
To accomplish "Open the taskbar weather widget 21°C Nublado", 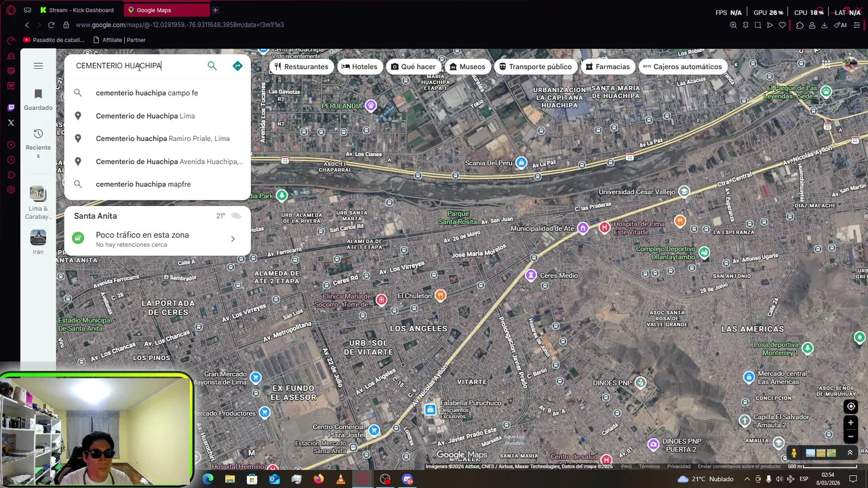I will click(705, 479).
